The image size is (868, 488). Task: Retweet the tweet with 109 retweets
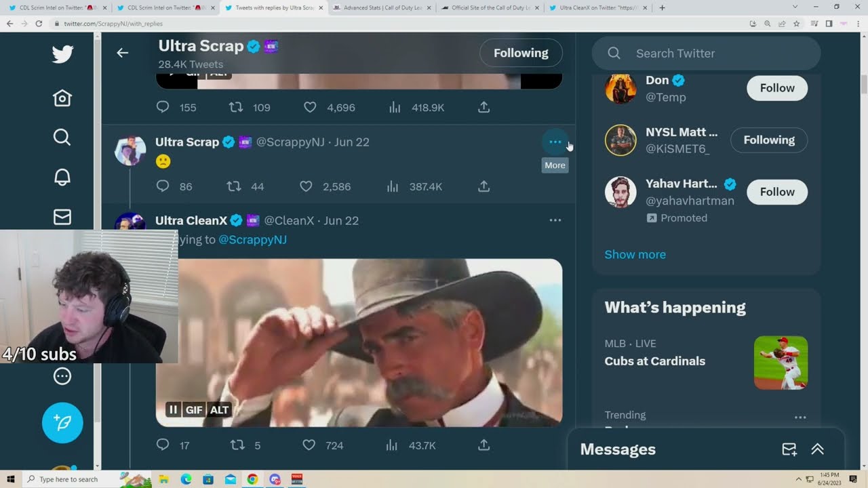coord(236,107)
